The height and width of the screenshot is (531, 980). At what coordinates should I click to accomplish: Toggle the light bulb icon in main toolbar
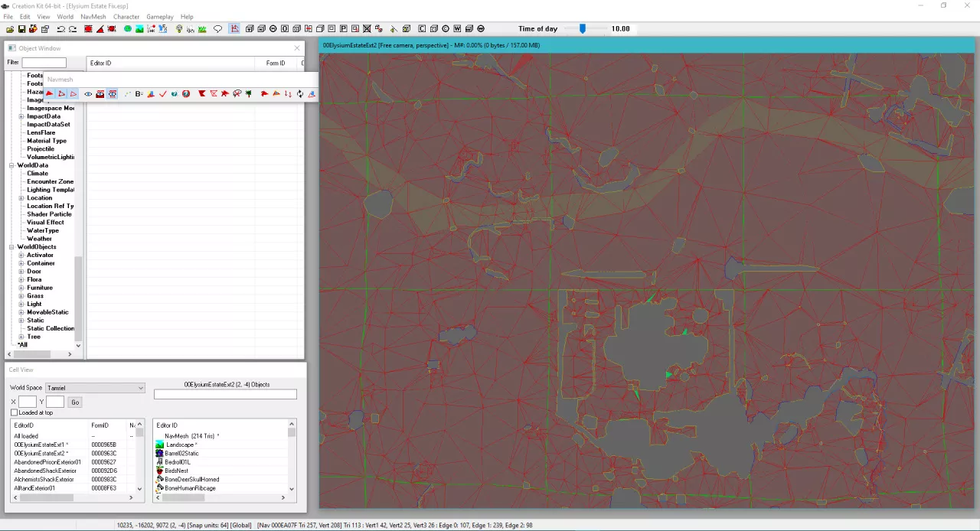coord(179,29)
